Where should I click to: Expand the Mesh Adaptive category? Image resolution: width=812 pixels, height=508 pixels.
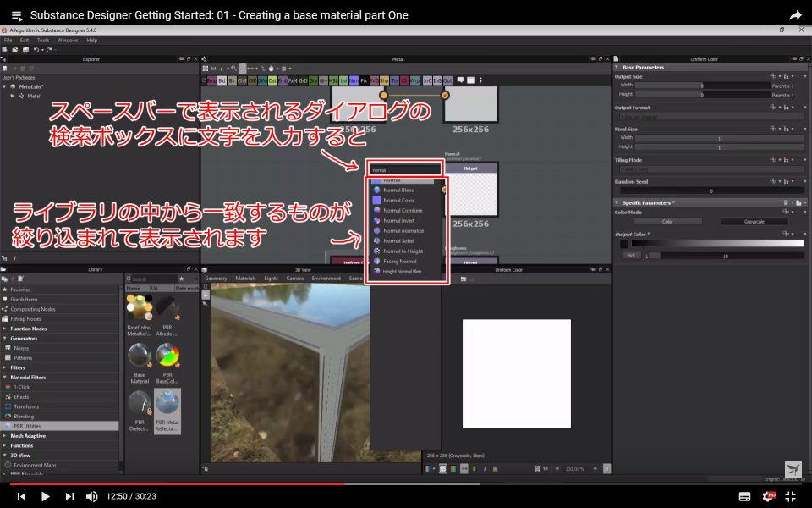(x=5, y=436)
